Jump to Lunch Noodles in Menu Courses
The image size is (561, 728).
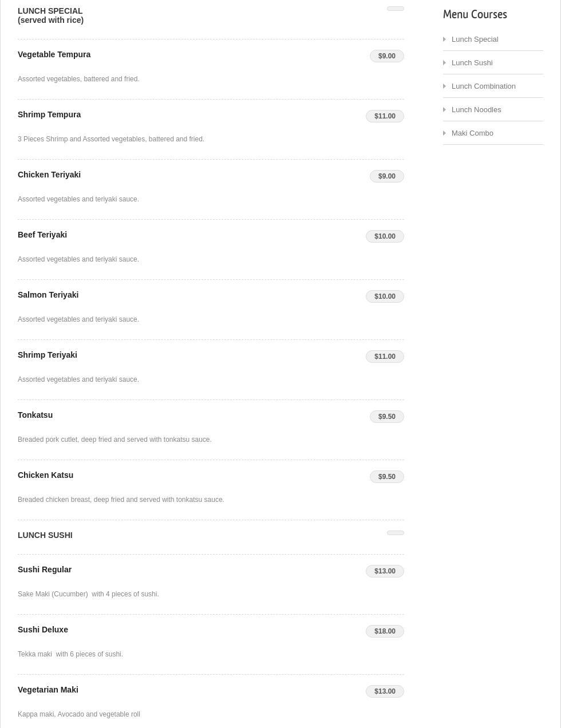476,110
